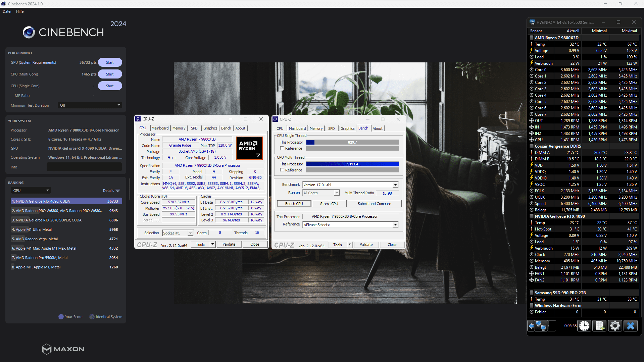Click the blue X icon in HWiNFO toolbar
The height and width of the screenshot is (362, 644).
[631, 325]
